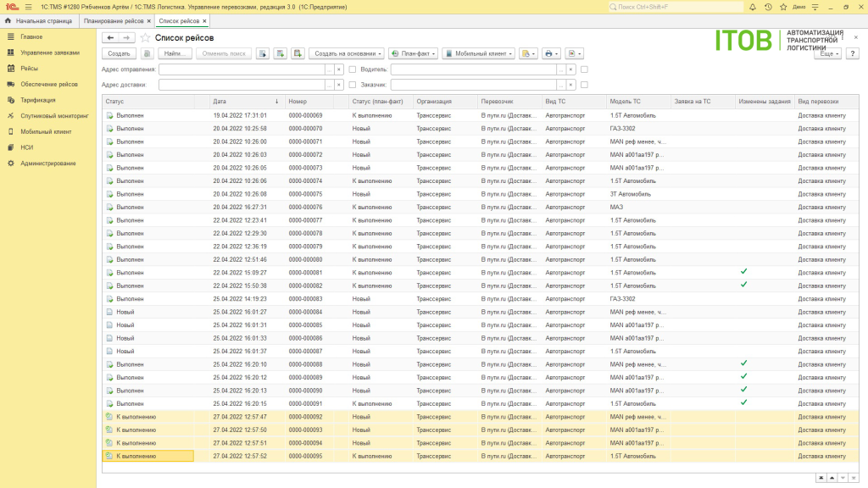
Task: Select row numbered 0000-000084
Action: click(481, 312)
